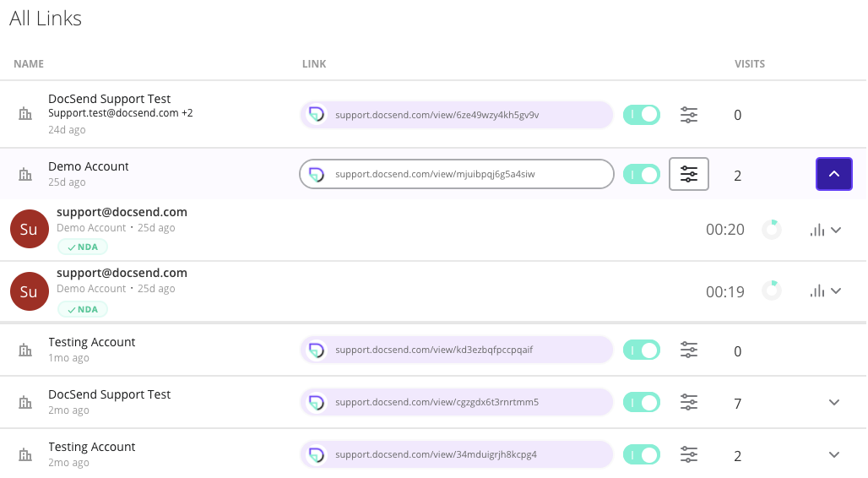The height and width of the screenshot is (478, 868).
Task: Click Testing Account name dated 2mo ago
Action: click(x=91, y=447)
